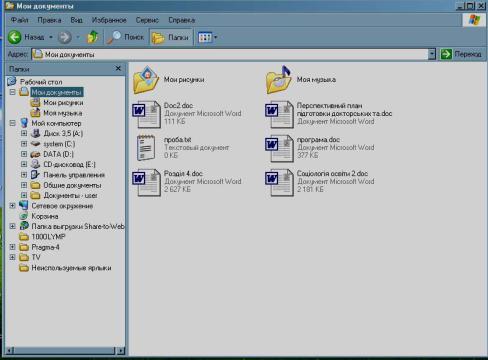Expand the address bar dropdown list
This screenshot has width=488, height=360.
(x=432, y=54)
